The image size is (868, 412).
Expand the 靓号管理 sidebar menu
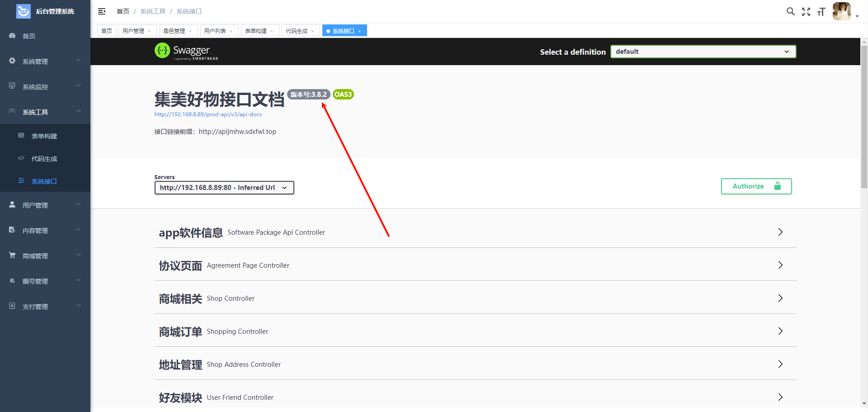pyautogui.click(x=45, y=281)
